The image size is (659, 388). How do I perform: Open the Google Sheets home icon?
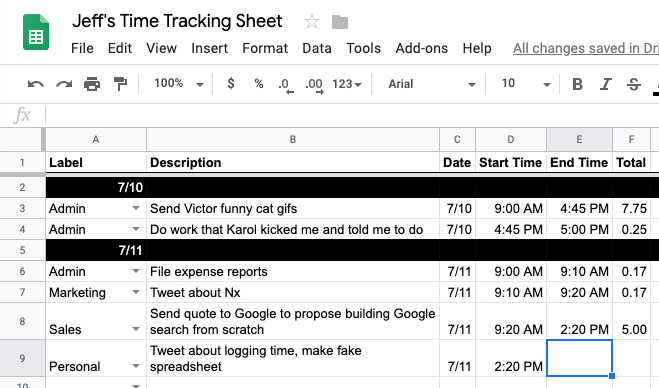tap(36, 32)
